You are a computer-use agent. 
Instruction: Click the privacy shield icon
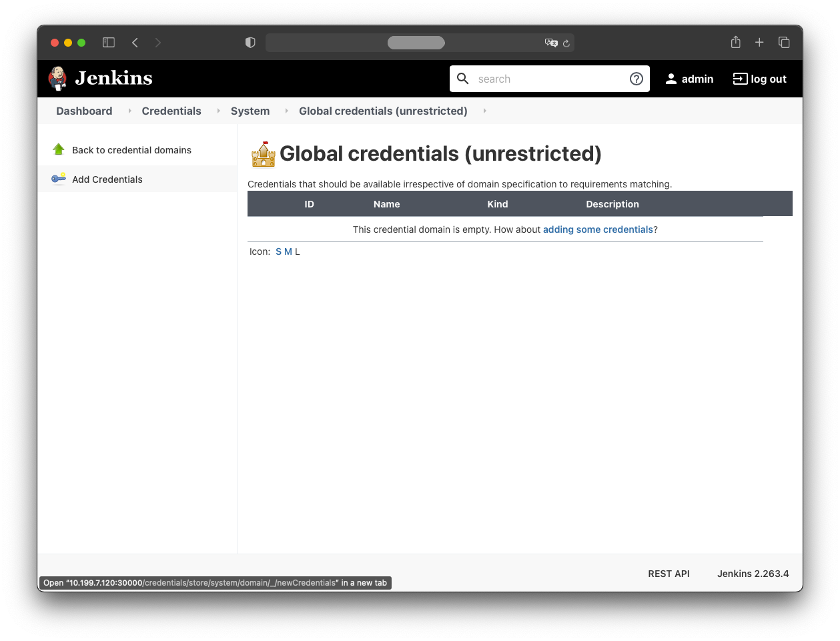click(x=250, y=43)
